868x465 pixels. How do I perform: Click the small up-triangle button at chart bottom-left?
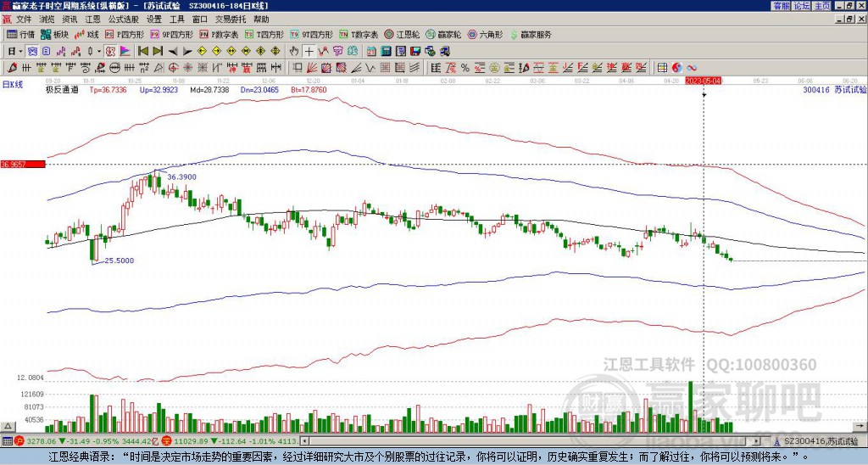[8, 426]
